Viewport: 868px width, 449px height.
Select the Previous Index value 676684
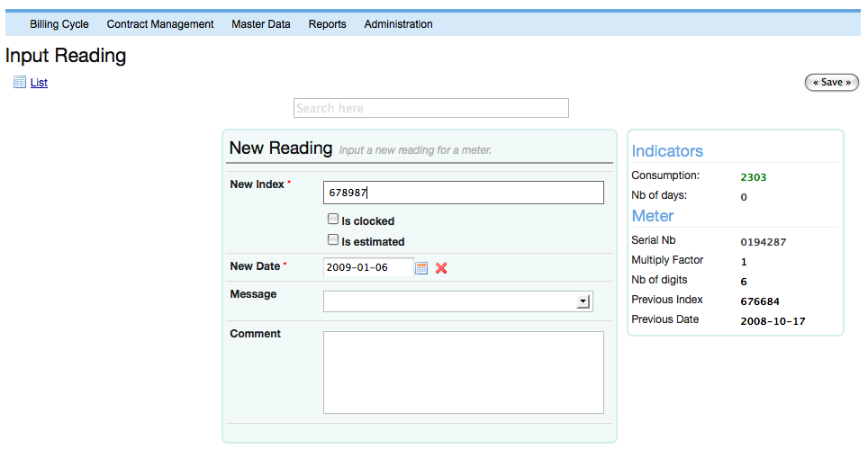(x=760, y=302)
